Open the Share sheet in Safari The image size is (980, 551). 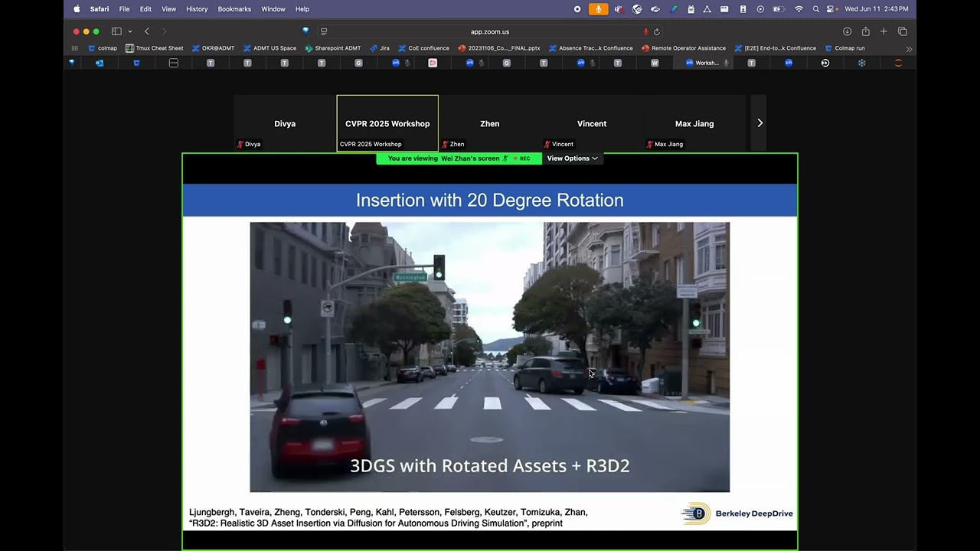point(865,31)
